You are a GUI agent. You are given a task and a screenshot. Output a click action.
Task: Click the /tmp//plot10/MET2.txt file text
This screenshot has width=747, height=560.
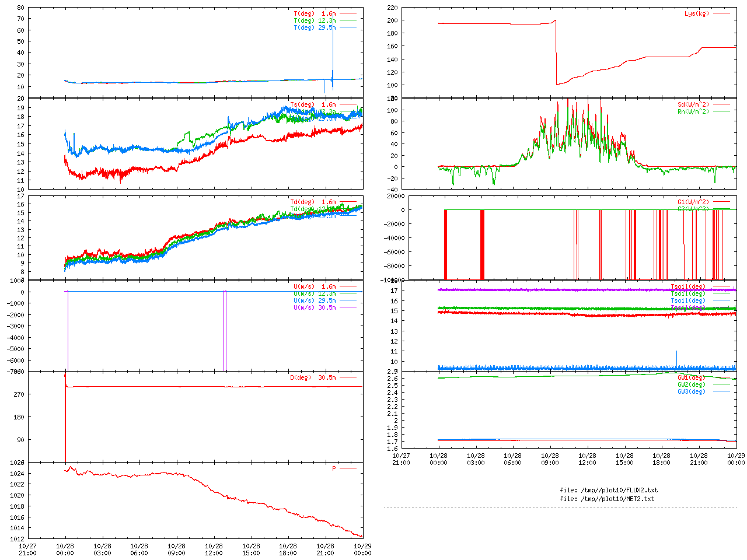point(607,499)
